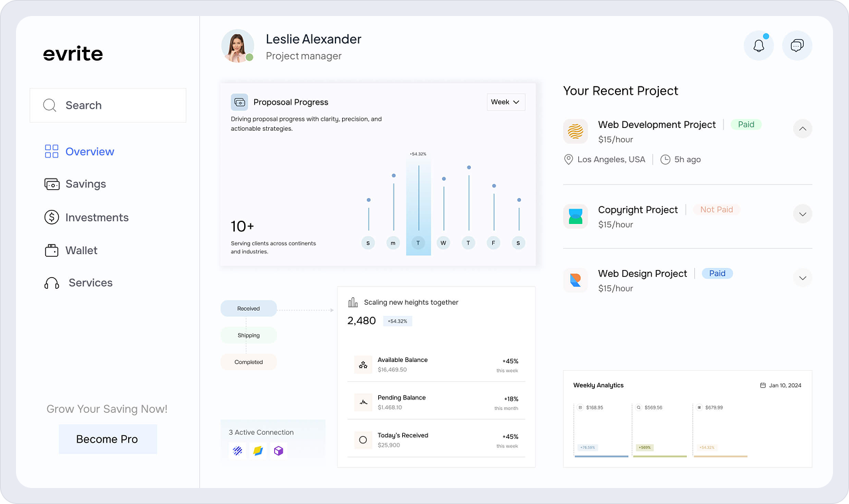The height and width of the screenshot is (504, 849).
Task: Click the yellow connection app icon
Action: pos(258,451)
